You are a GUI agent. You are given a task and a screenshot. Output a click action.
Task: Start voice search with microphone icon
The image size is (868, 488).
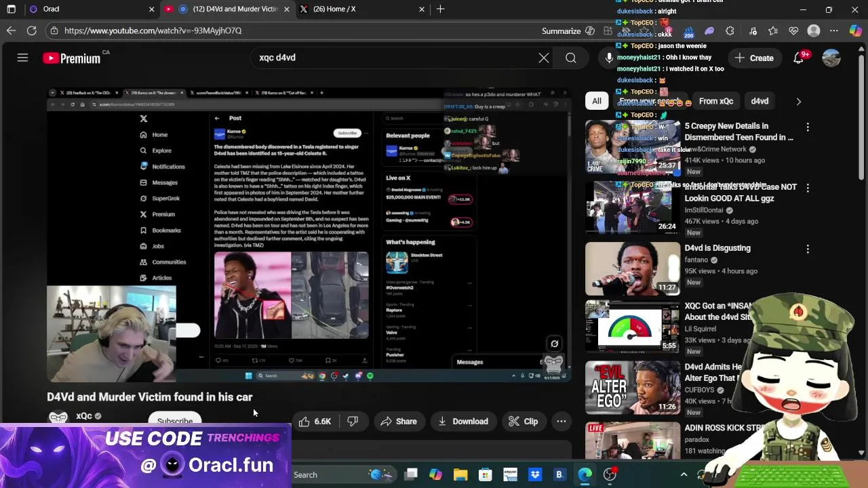pyautogui.click(x=609, y=58)
